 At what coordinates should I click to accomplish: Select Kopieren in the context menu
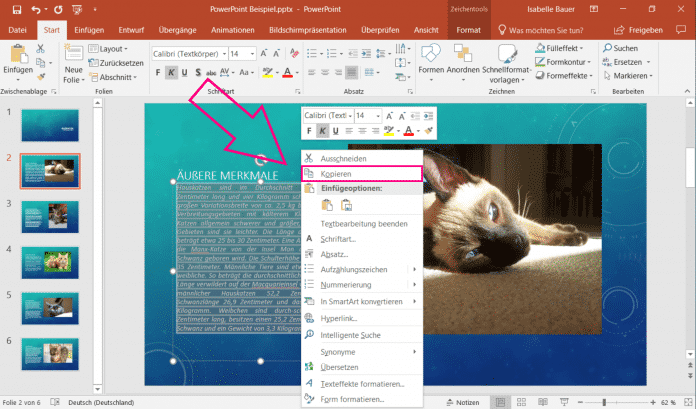coord(336,174)
